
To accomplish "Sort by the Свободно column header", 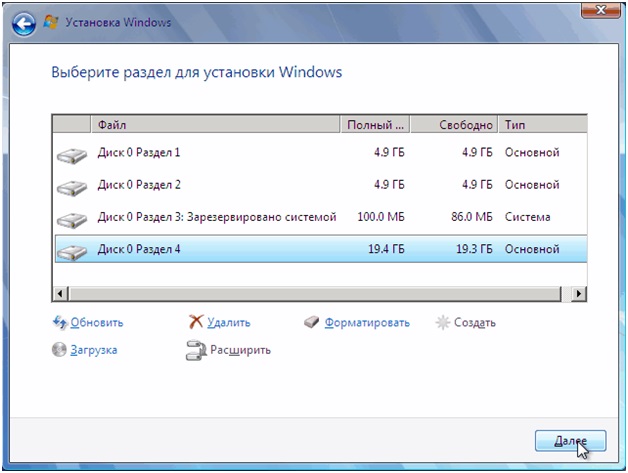I will (x=466, y=125).
